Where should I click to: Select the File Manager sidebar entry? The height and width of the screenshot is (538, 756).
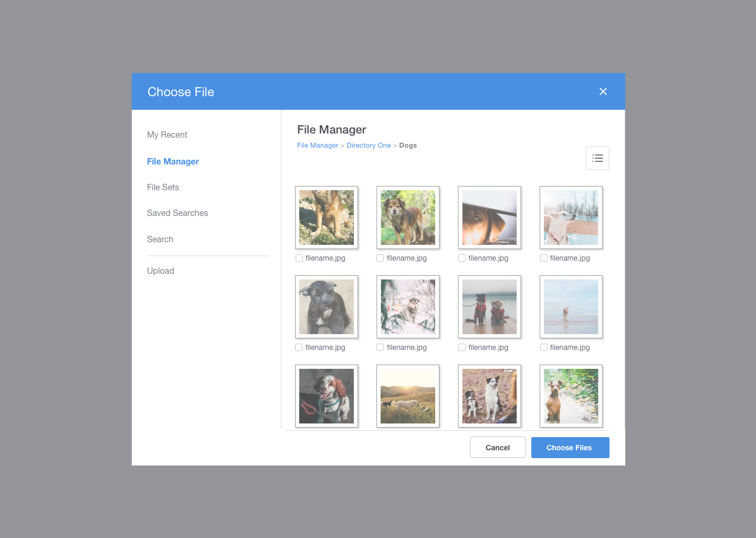pyautogui.click(x=173, y=161)
